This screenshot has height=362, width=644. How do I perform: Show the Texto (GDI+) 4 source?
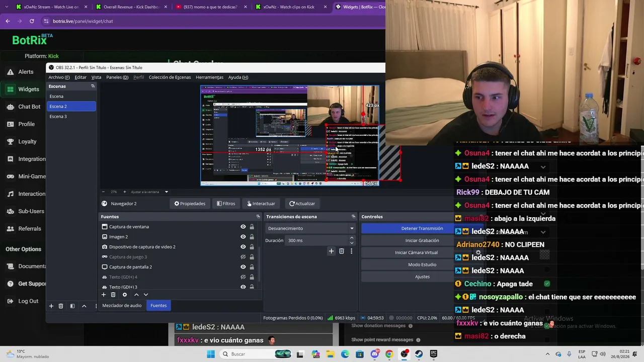[243, 277]
